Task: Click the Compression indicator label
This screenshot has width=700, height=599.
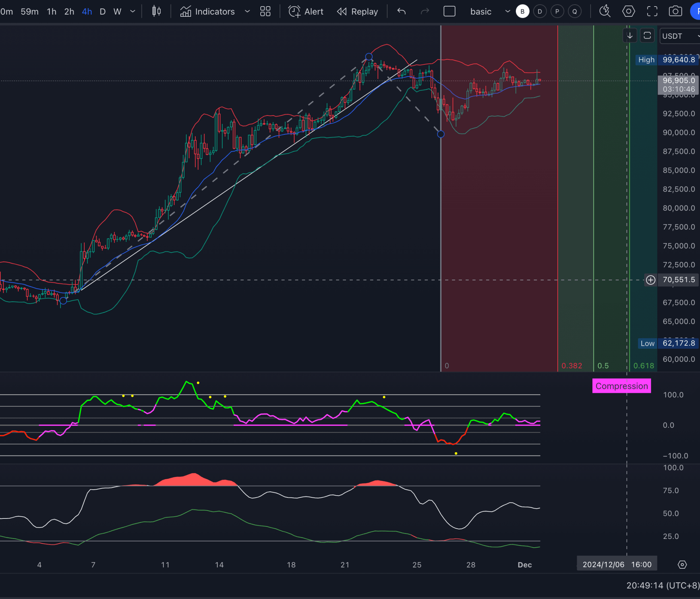Action: point(621,385)
